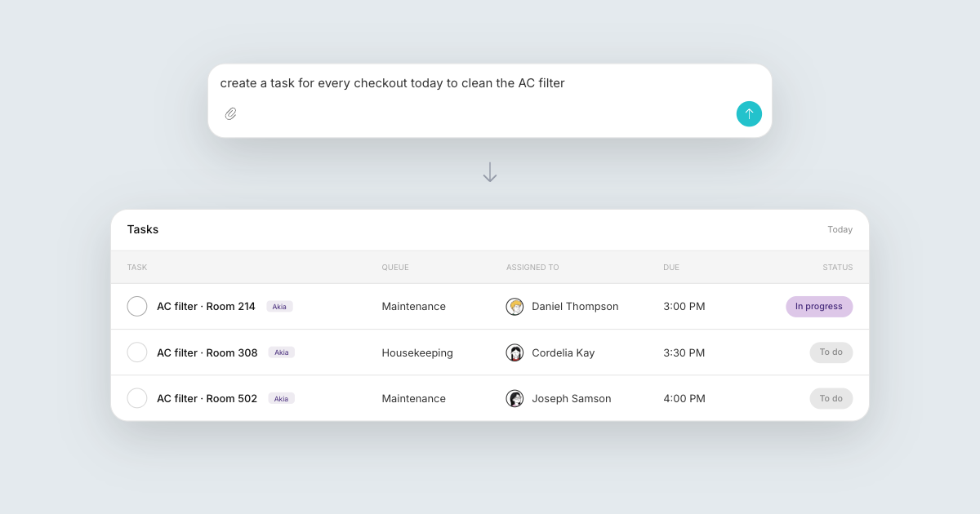Open the Today date filter

pos(840,230)
